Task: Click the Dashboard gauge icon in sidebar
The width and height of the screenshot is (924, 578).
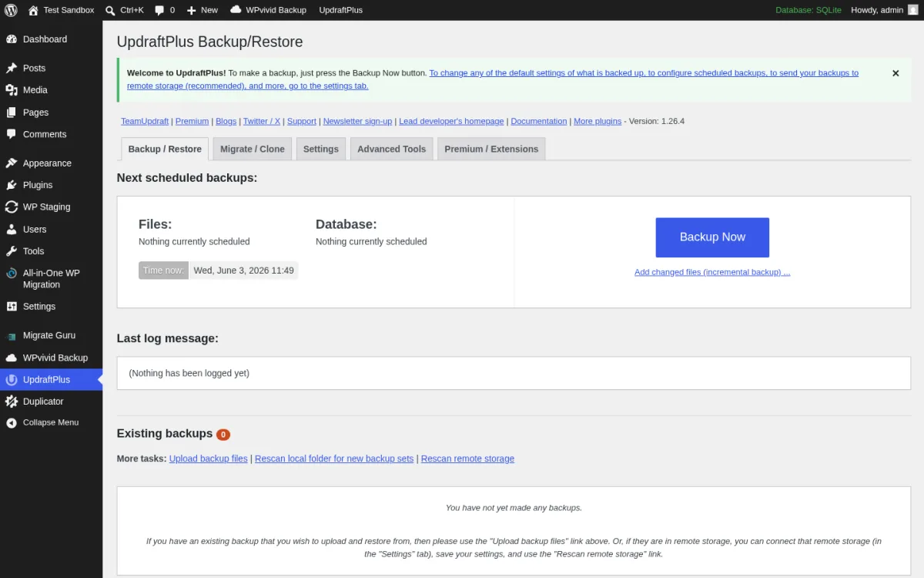Action: click(x=12, y=39)
